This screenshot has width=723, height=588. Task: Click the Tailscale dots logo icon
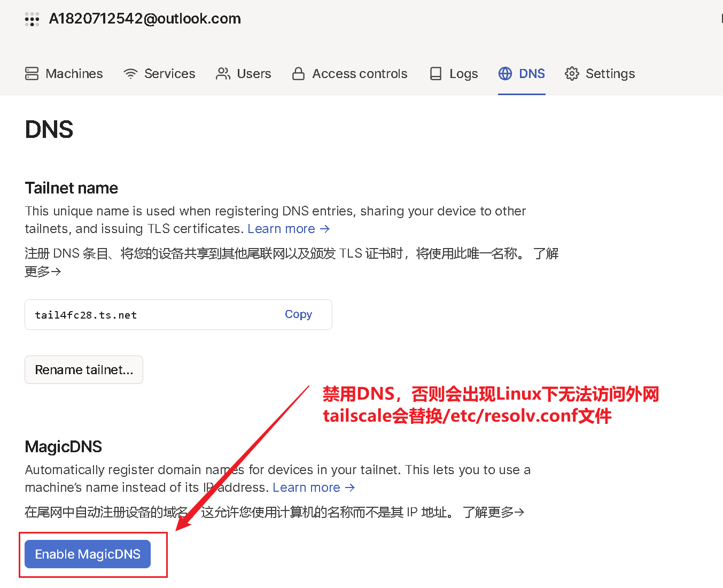(x=32, y=20)
